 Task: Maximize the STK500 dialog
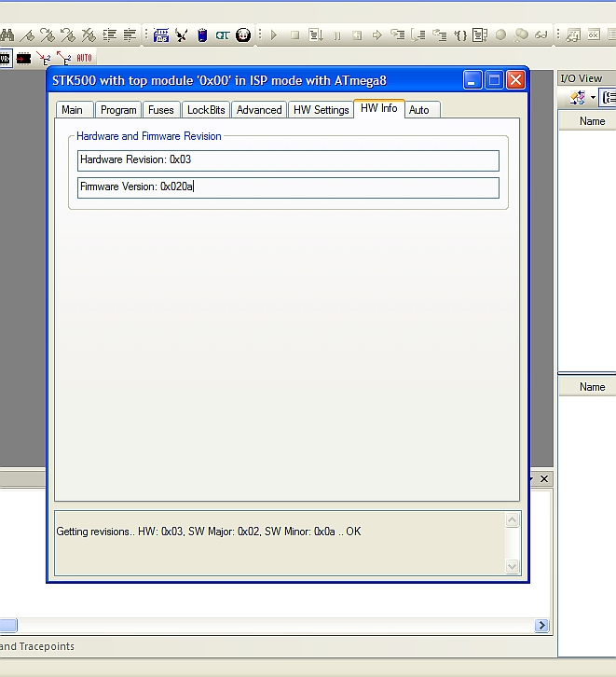[x=494, y=80]
